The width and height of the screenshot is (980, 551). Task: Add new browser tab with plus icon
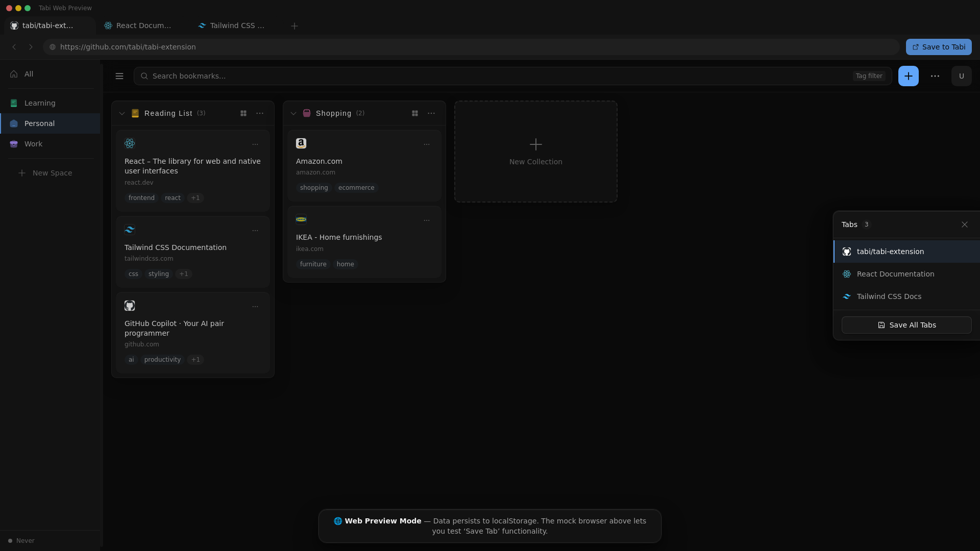pos(295,26)
